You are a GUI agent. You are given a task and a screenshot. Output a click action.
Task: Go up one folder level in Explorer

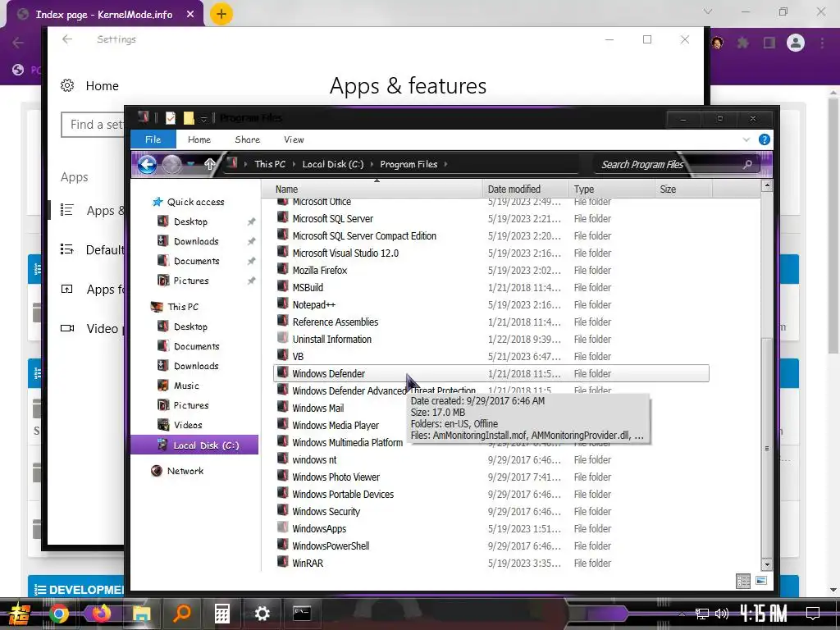pos(209,164)
